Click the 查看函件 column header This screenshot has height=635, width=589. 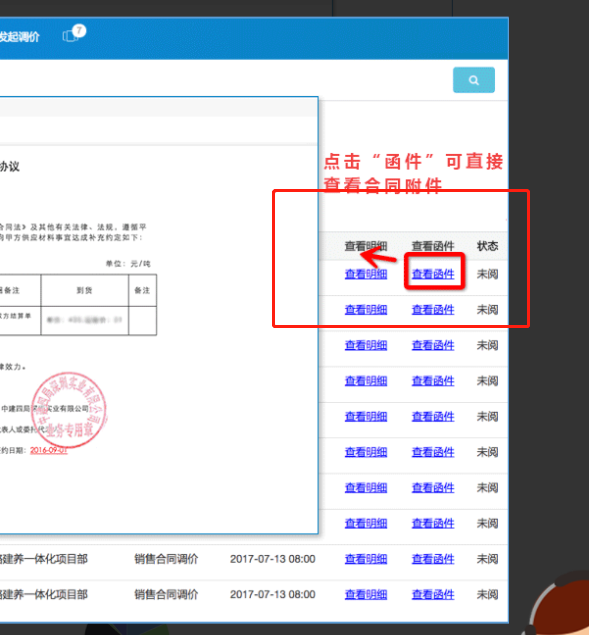[433, 246]
